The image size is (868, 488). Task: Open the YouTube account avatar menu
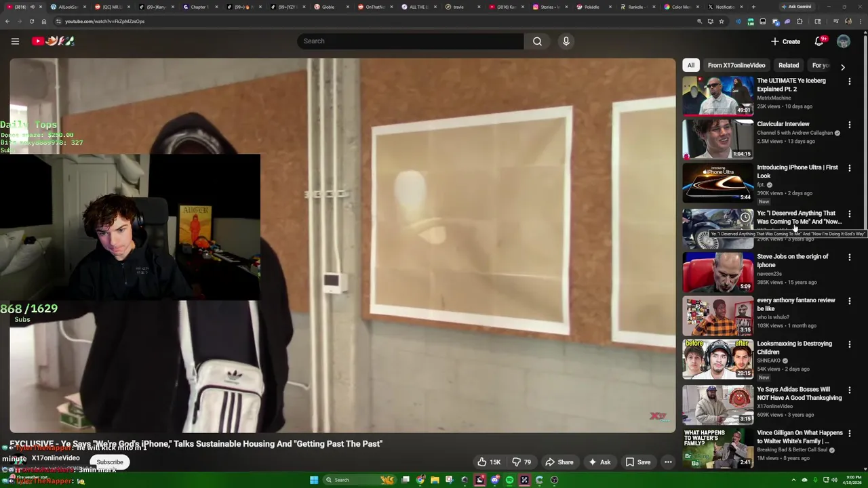point(844,41)
